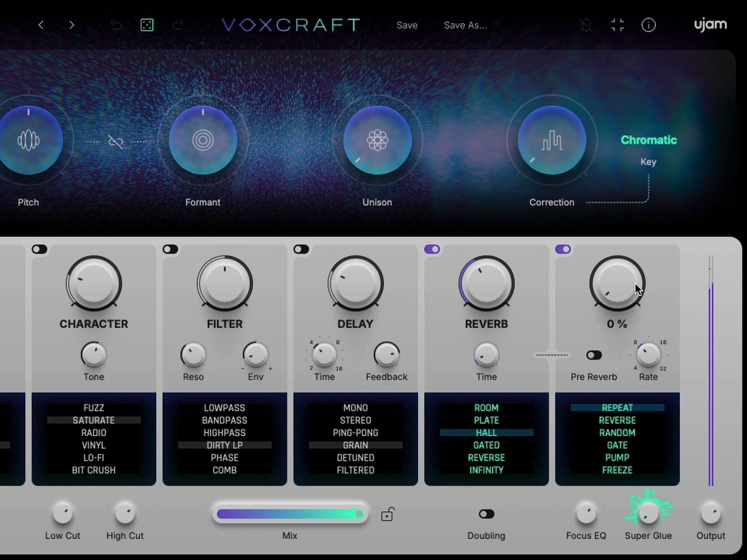Screen dimensions: 747x560
Task: Click the Tone knob
Action: tap(94, 355)
